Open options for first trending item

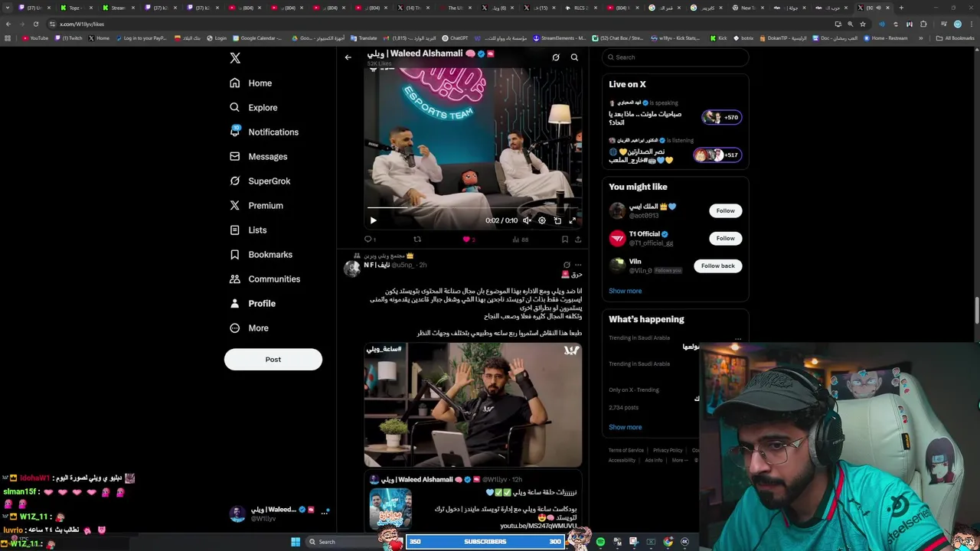click(x=738, y=338)
